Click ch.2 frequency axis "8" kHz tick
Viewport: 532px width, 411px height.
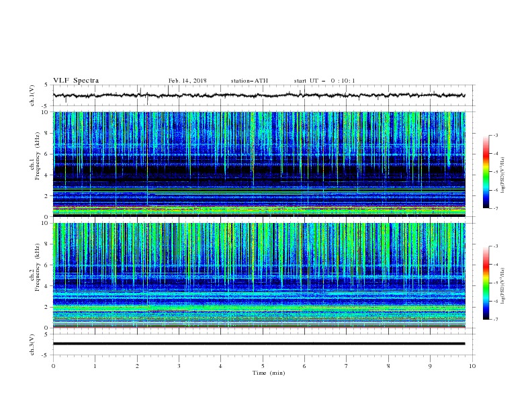48,244
